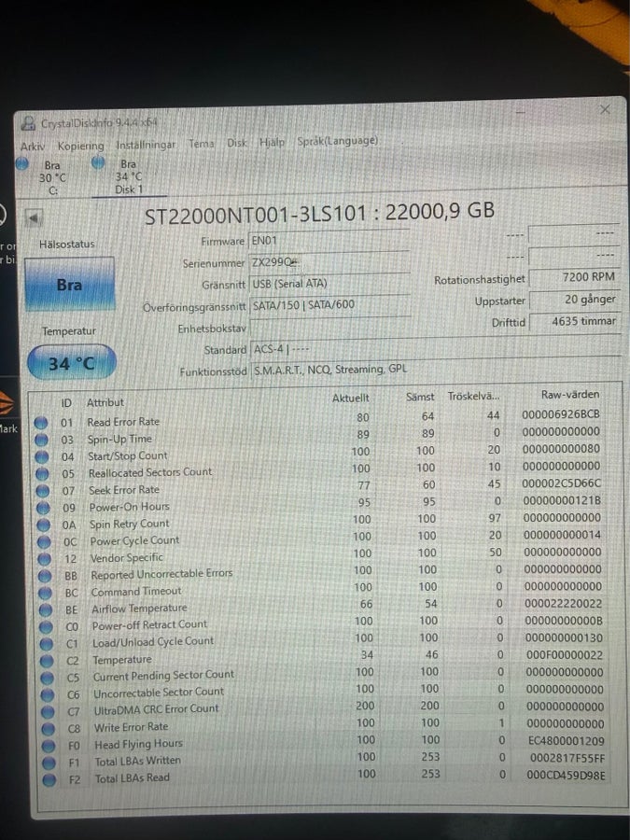Click the status icon for Command Timeout
Viewport: 630px width, 840px height.
pyautogui.click(x=46, y=593)
